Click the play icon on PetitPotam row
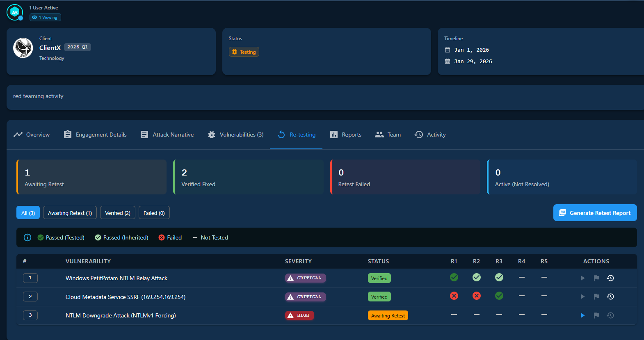Viewport: 644px width, 340px height. click(583, 278)
